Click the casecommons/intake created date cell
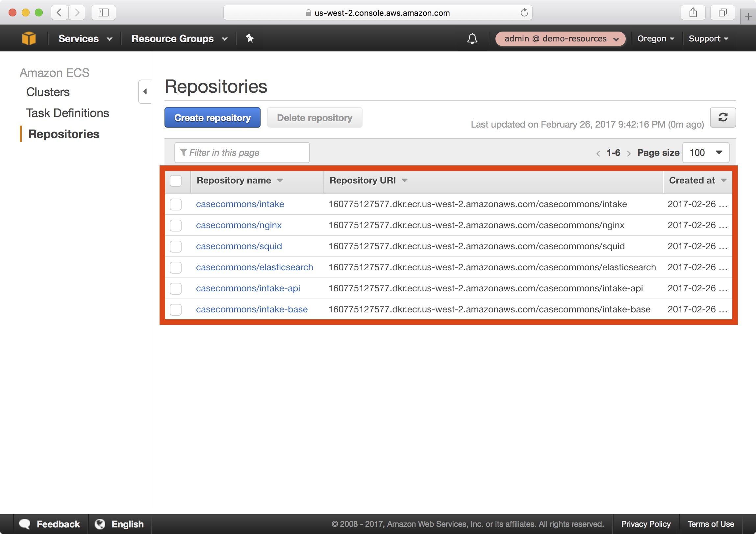Screen dimensions: 756x534 point(697,204)
